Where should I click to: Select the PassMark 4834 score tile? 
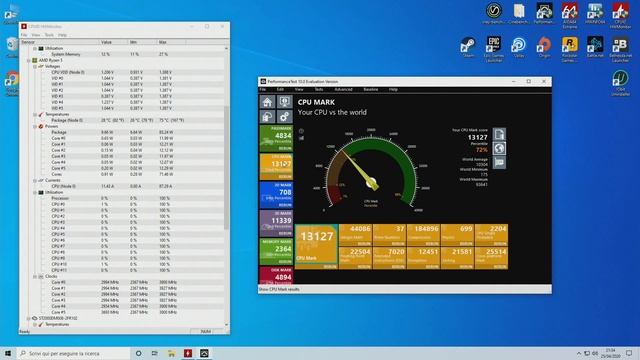276,138
